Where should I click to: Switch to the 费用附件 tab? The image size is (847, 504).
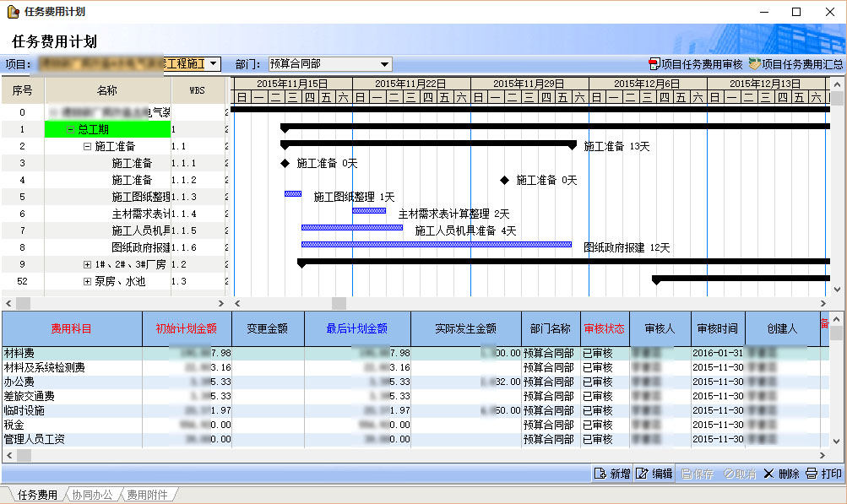147,496
